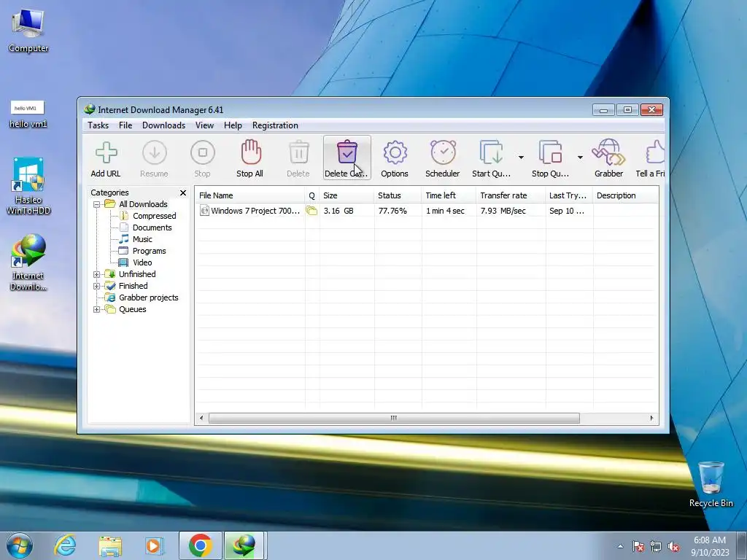Open the Stop Queue dropdown arrow
747x560 pixels.
tap(580, 157)
